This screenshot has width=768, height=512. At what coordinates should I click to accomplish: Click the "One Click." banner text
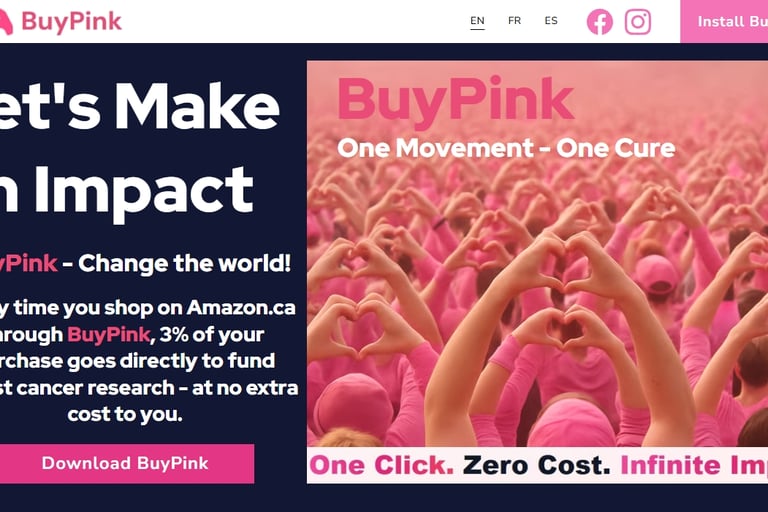point(382,465)
